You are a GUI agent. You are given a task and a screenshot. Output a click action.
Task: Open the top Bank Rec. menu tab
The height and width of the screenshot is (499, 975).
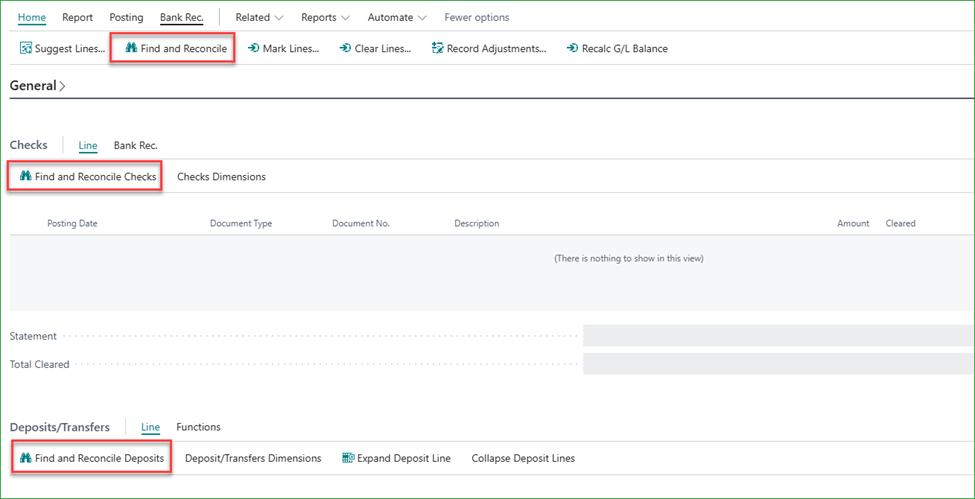(182, 17)
